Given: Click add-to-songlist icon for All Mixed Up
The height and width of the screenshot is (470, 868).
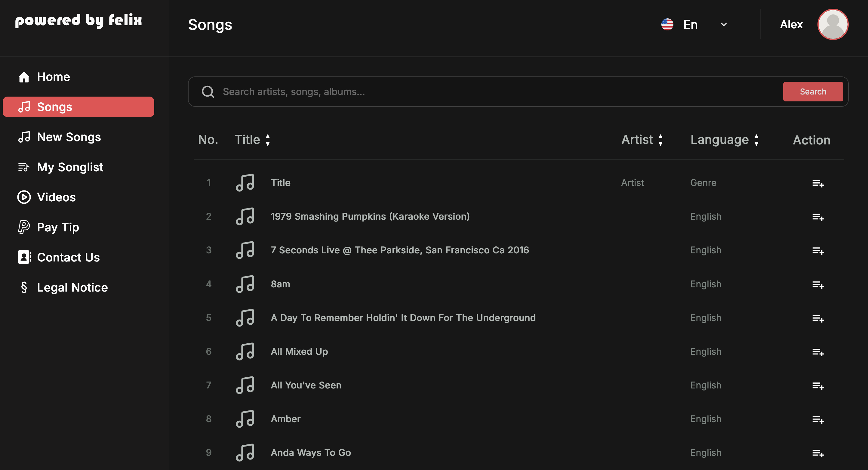Looking at the screenshot, I should [818, 352].
